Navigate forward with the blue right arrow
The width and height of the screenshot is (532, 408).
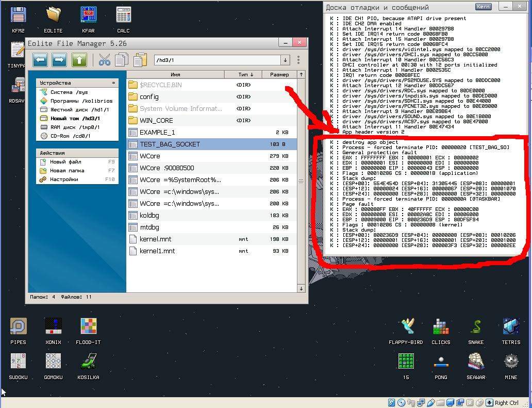tap(59, 60)
